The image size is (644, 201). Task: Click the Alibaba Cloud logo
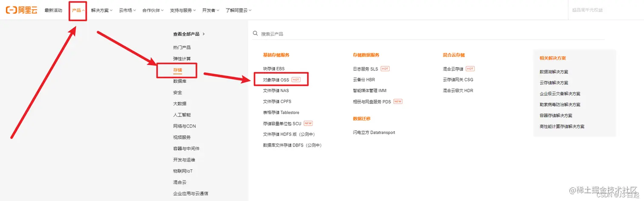click(22, 10)
